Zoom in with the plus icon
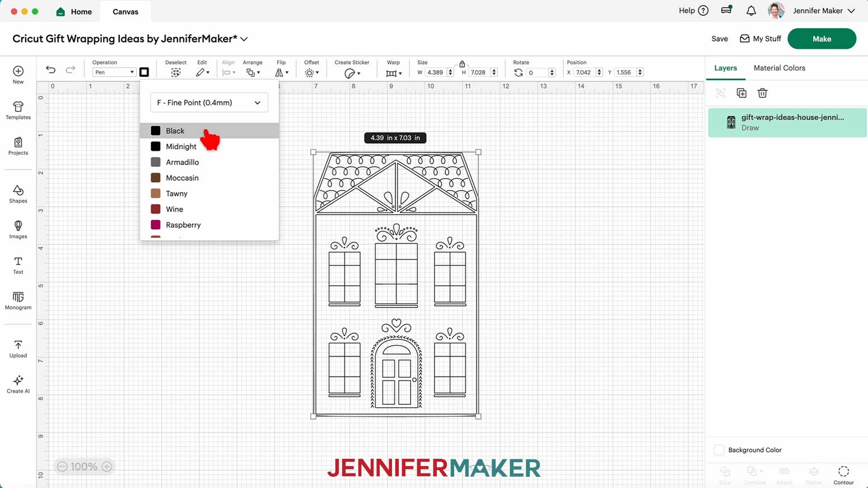This screenshot has height=488, width=868. click(x=107, y=467)
